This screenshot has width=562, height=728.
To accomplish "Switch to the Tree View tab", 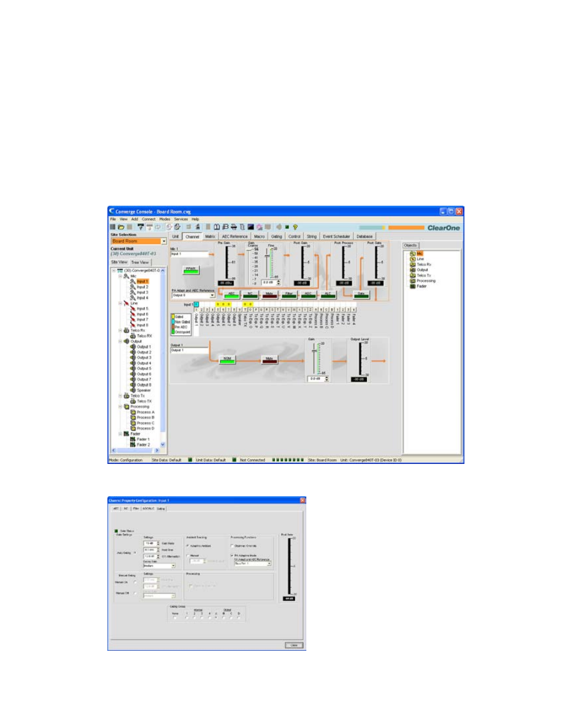I will click(140, 262).
